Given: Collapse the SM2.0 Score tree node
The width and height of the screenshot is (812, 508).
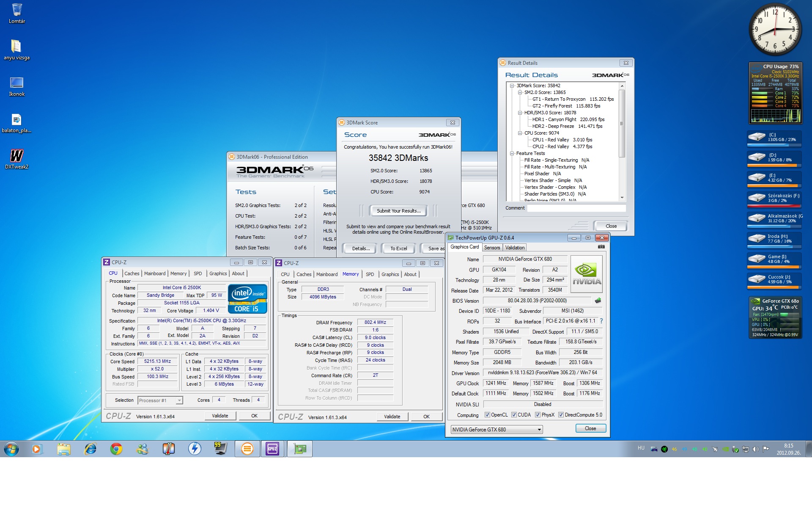Looking at the screenshot, I should (x=520, y=92).
